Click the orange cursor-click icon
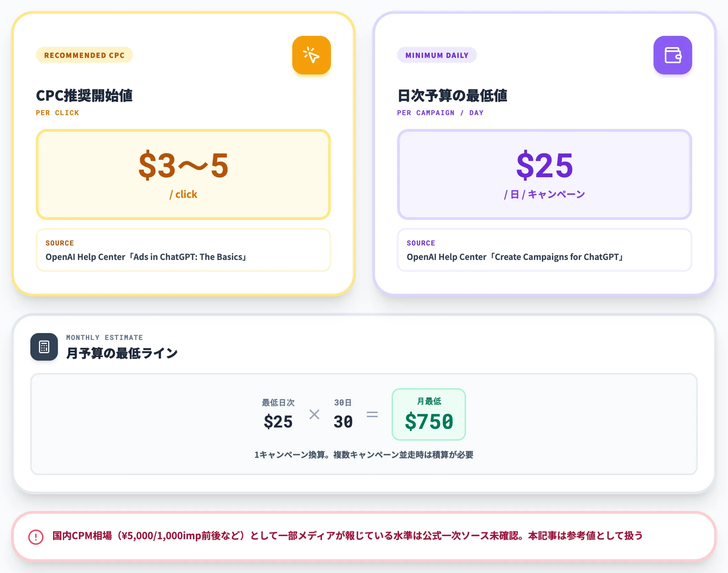 click(311, 55)
